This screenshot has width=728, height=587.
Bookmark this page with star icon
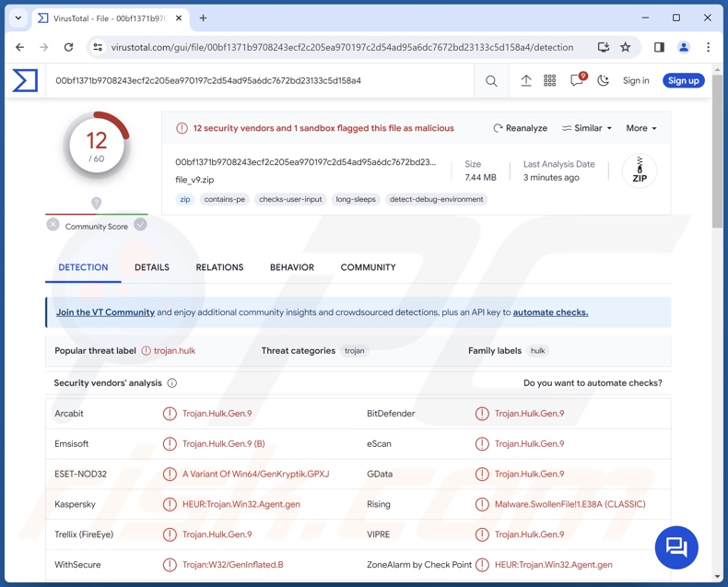tap(626, 47)
